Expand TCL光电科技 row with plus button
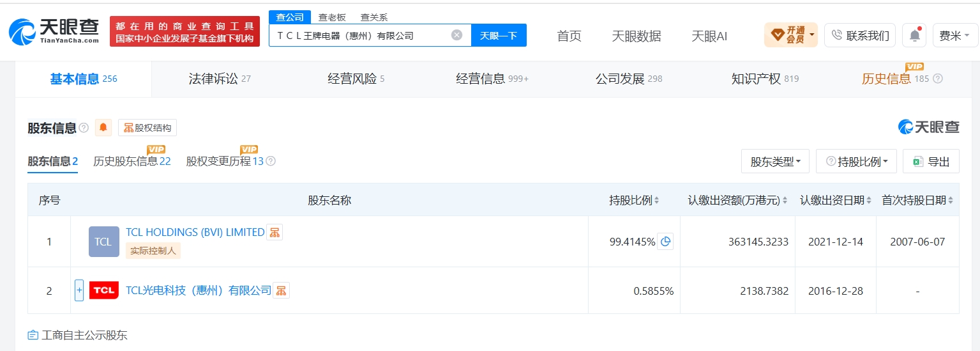Viewport: 980px width, 351px height. point(79,290)
